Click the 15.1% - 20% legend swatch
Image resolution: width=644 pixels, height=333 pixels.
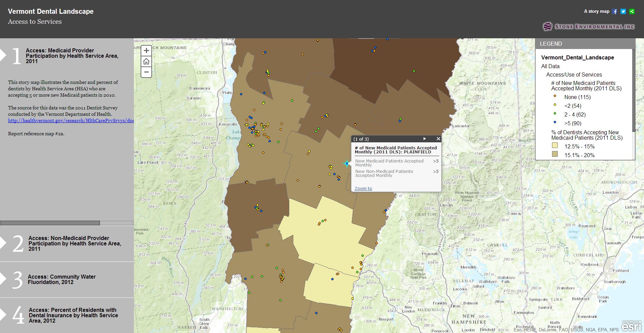[555, 154]
